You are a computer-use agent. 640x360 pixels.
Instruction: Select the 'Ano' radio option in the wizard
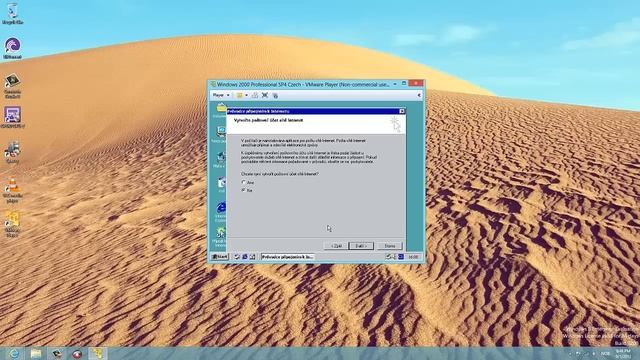point(244,182)
